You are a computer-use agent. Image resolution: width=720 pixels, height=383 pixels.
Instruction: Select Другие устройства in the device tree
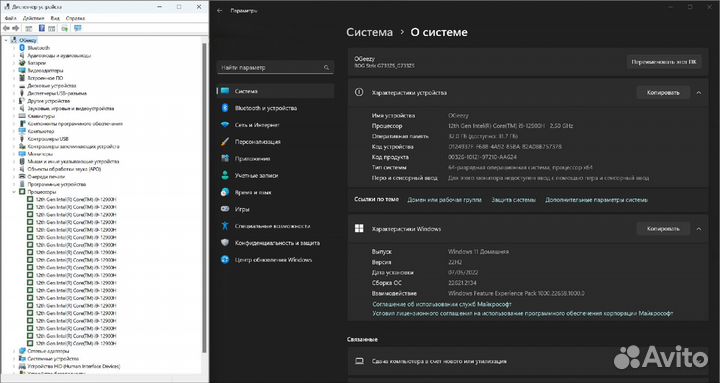point(49,101)
